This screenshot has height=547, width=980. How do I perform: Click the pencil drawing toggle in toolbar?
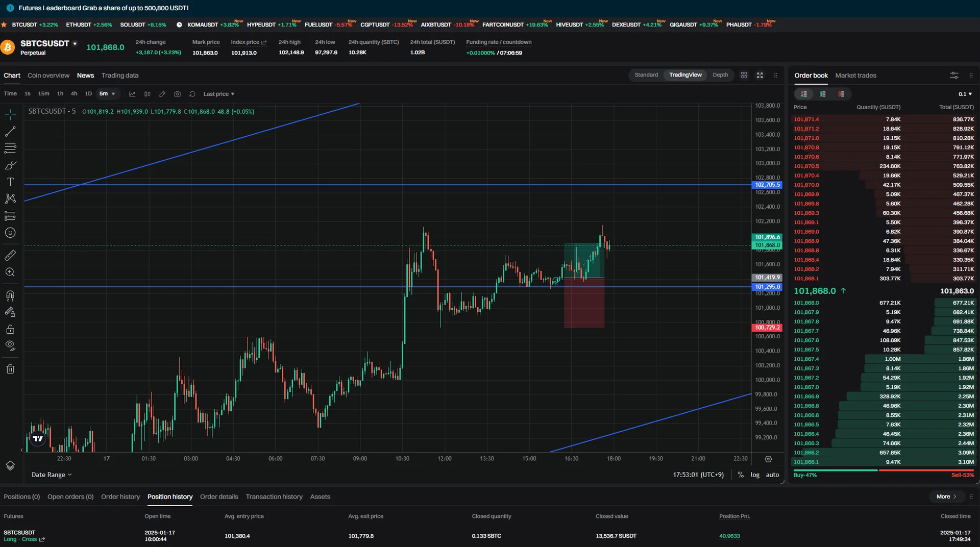pyautogui.click(x=162, y=94)
